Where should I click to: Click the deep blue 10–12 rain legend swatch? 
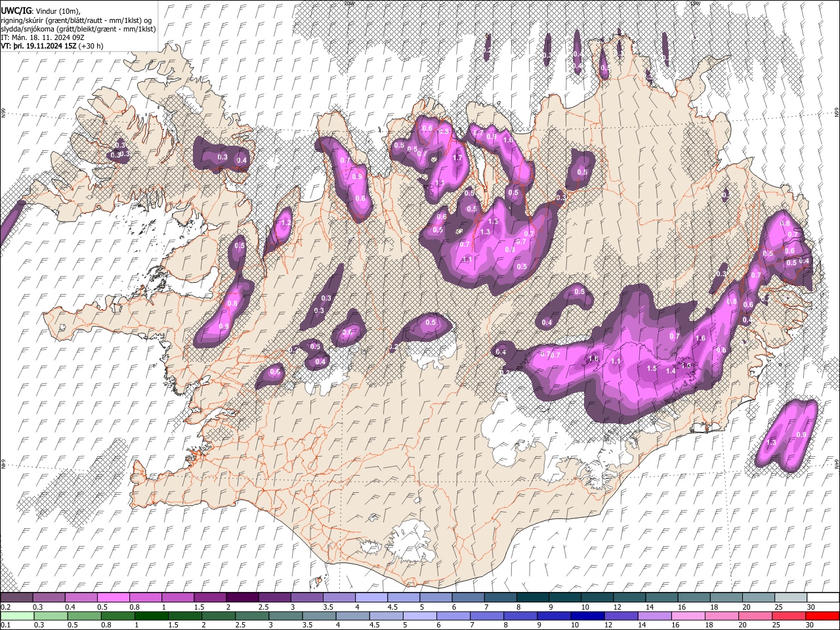[x=586, y=616]
